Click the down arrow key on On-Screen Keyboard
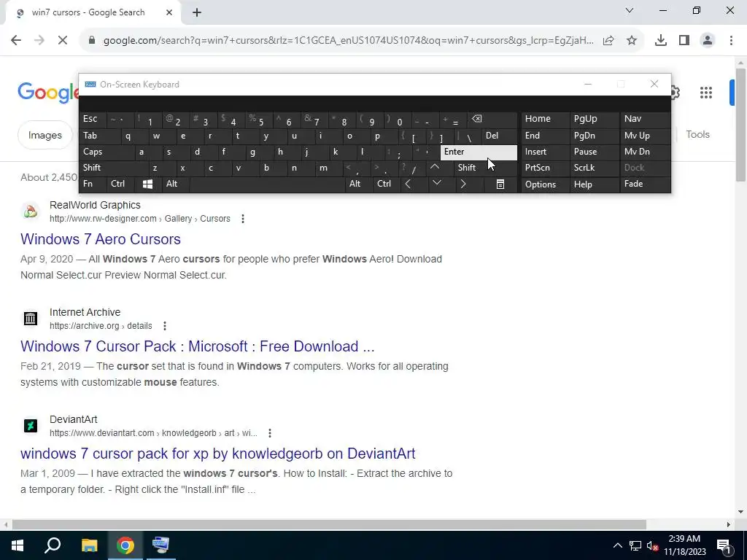747x560 pixels. [x=436, y=183]
